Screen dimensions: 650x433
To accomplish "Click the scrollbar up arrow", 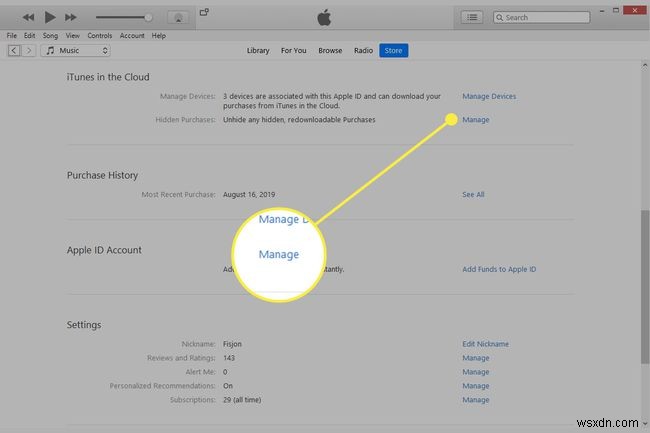I will coord(645,65).
